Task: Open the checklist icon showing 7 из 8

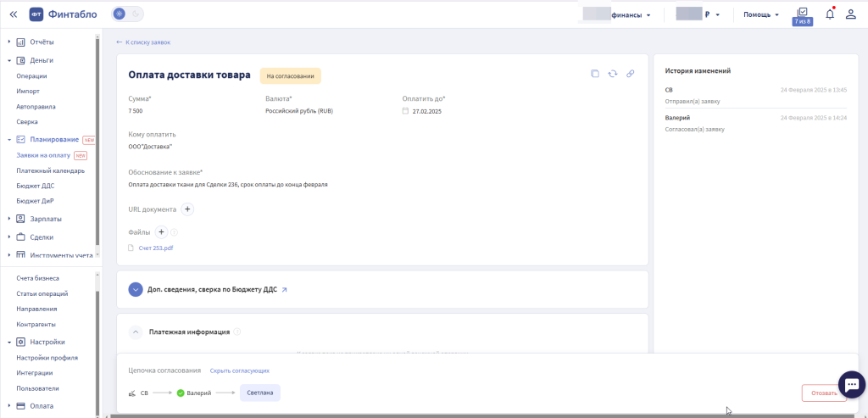Action: [x=802, y=17]
